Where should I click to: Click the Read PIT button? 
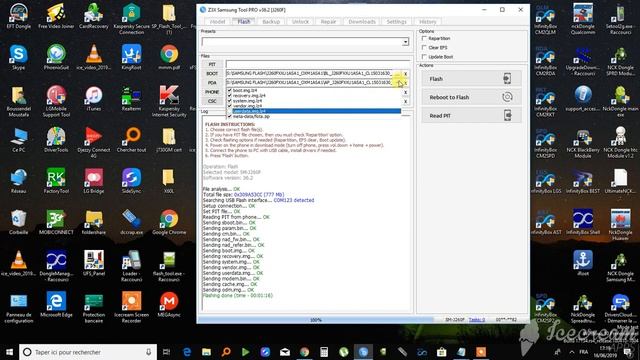coord(471,116)
